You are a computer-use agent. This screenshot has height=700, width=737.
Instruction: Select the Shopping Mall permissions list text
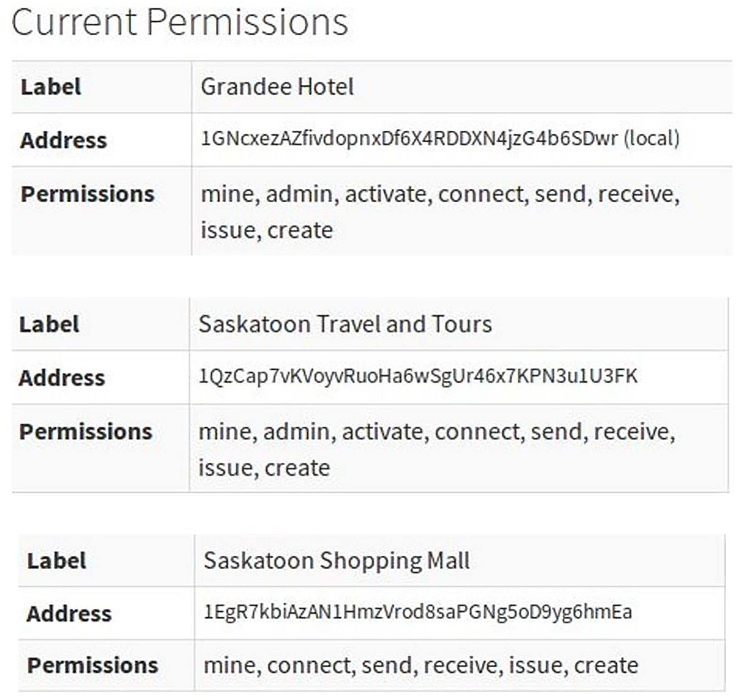[420, 665]
